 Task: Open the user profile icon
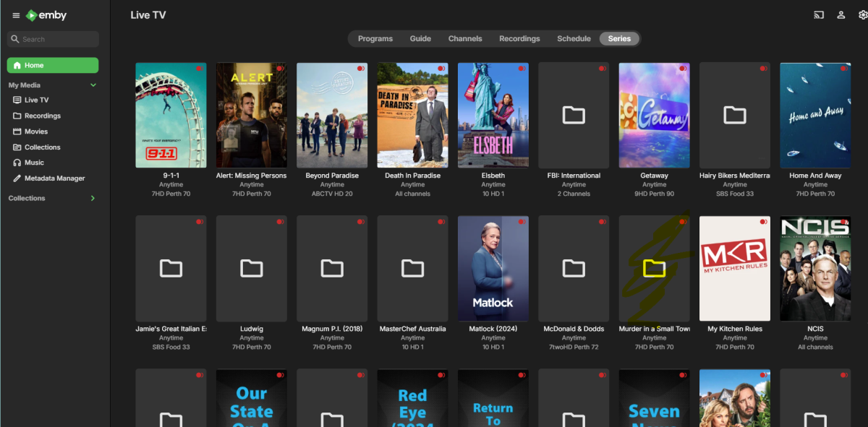[x=841, y=15]
